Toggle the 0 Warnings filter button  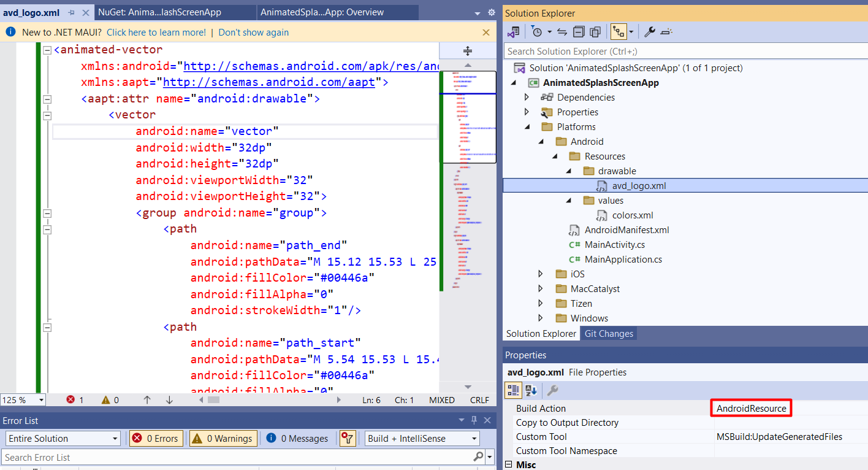click(x=223, y=438)
